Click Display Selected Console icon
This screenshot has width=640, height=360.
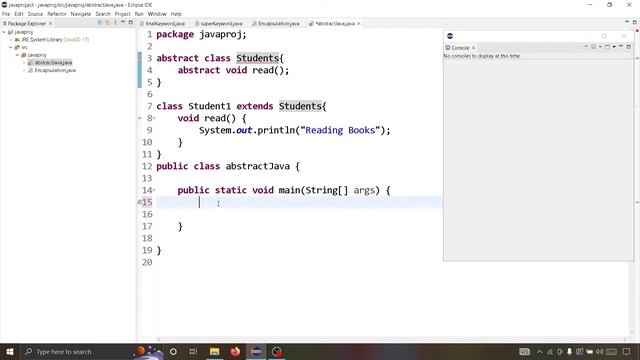tap(593, 47)
